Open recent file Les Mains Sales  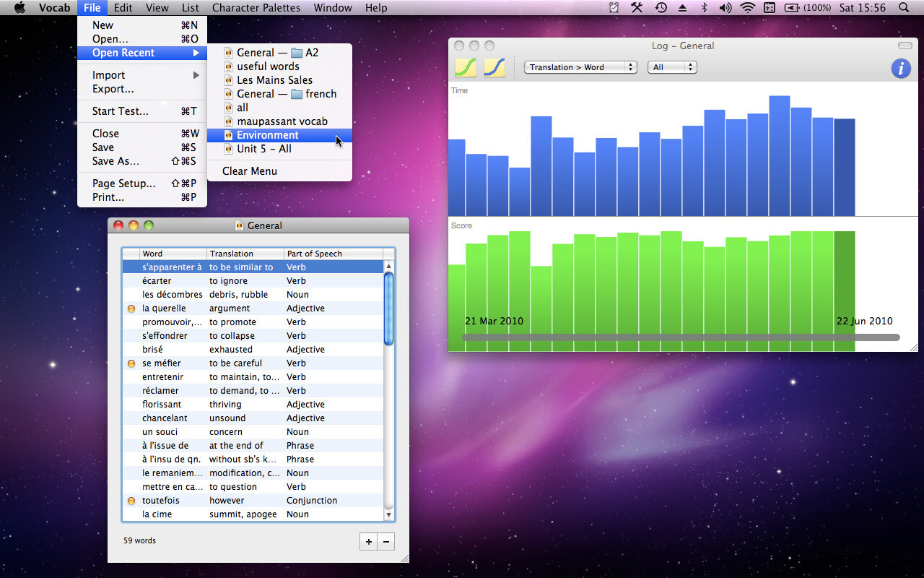[x=279, y=80]
